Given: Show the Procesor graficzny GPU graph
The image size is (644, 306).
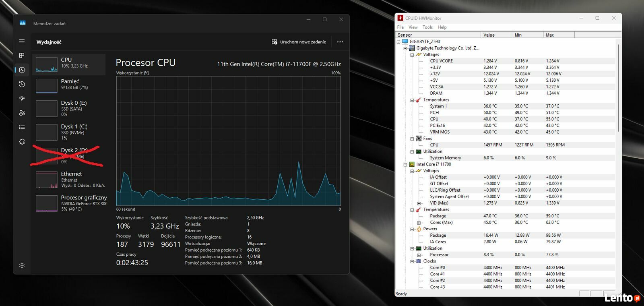Looking at the screenshot, I should [x=69, y=203].
